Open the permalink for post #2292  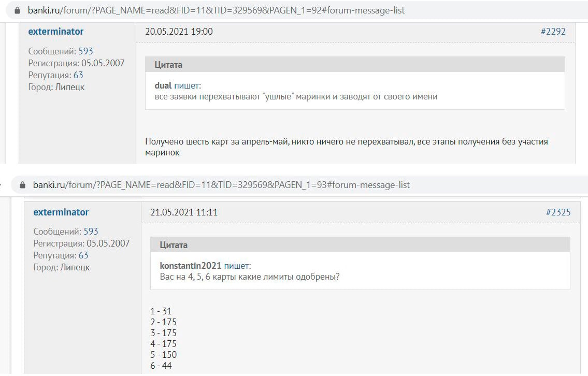[x=553, y=32]
